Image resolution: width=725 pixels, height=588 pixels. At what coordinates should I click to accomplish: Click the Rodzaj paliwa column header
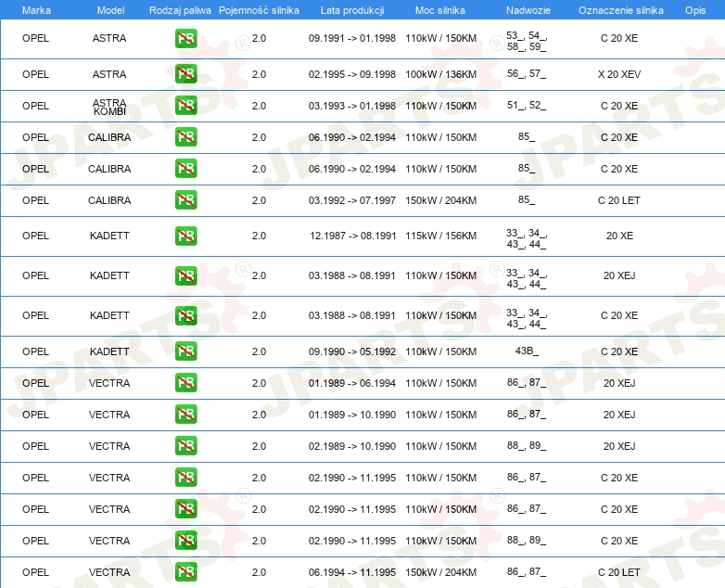point(181,10)
